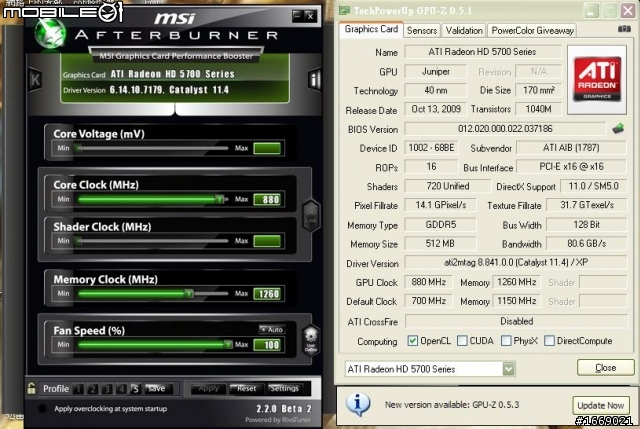Click the Subvendor value ATI AIB (1787)

pos(571,148)
